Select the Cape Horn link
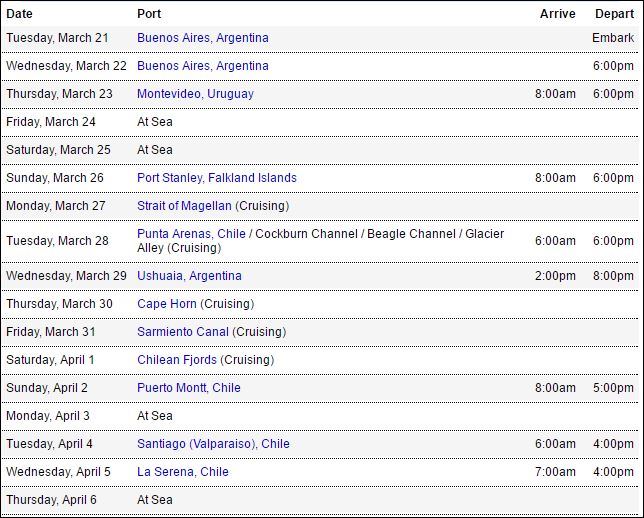This screenshot has width=644, height=518. (x=167, y=304)
